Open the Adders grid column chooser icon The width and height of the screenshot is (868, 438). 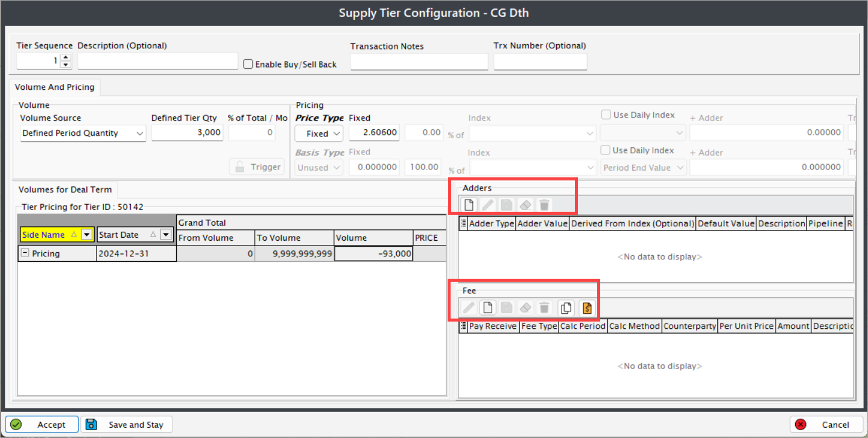coord(463,224)
